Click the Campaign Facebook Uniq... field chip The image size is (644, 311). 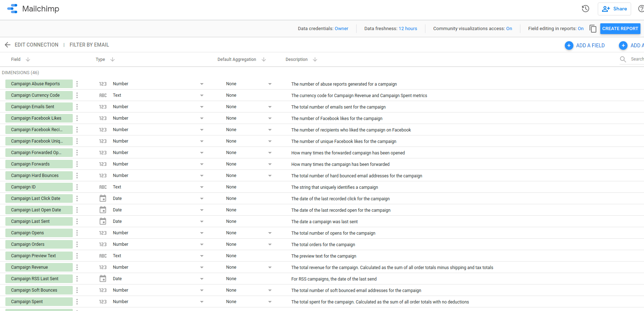click(x=39, y=141)
